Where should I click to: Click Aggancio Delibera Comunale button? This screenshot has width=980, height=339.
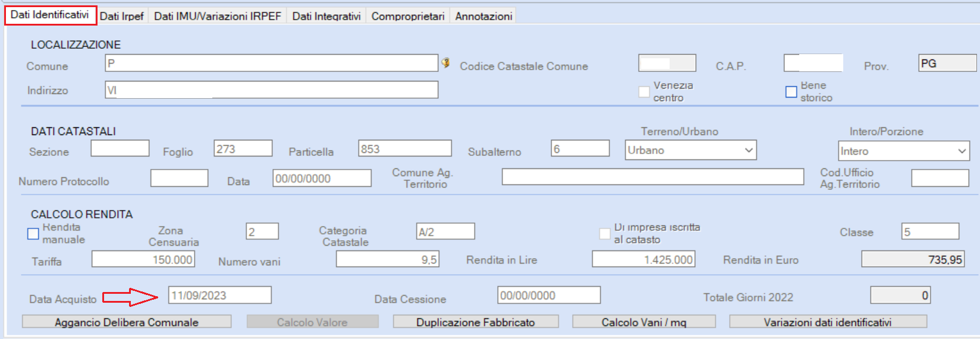tap(127, 322)
